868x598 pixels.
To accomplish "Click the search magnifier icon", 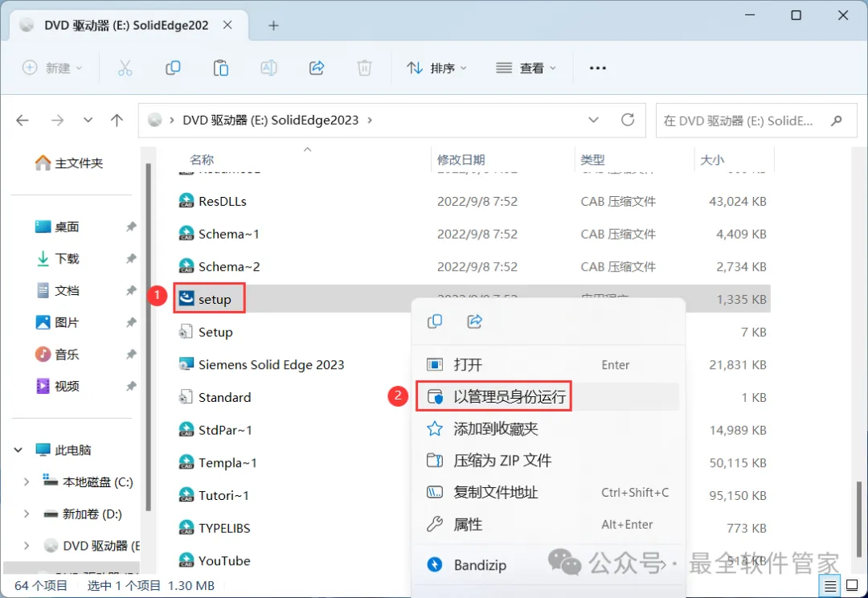I will tap(837, 120).
